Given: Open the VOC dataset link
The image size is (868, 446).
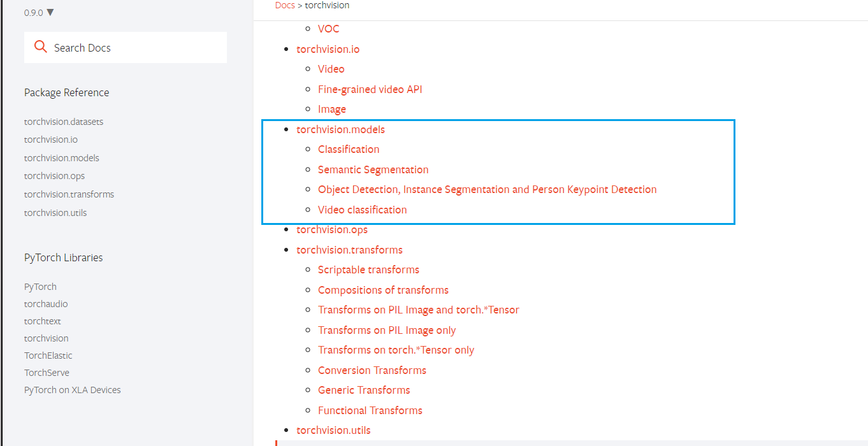Looking at the screenshot, I should [329, 29].
